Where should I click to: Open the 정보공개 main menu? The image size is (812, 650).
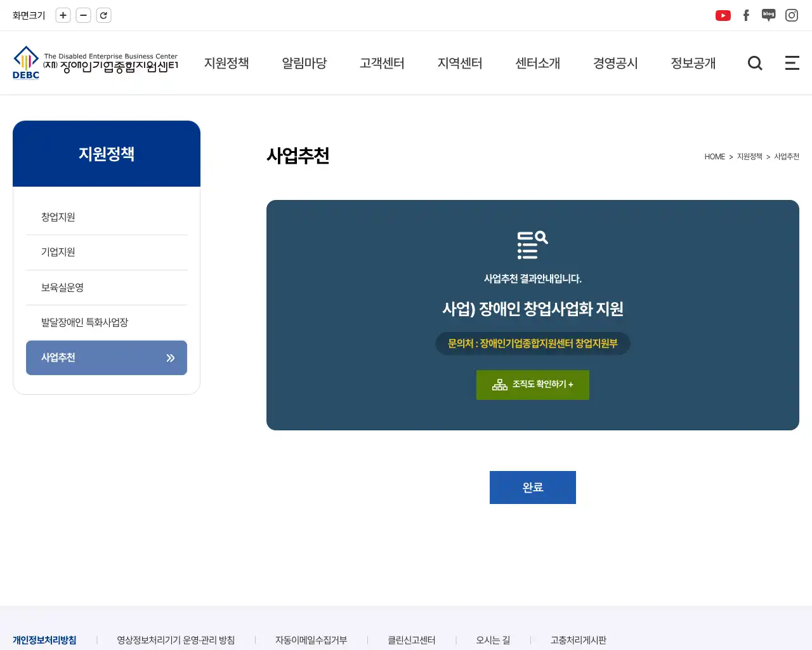point(693,63)
